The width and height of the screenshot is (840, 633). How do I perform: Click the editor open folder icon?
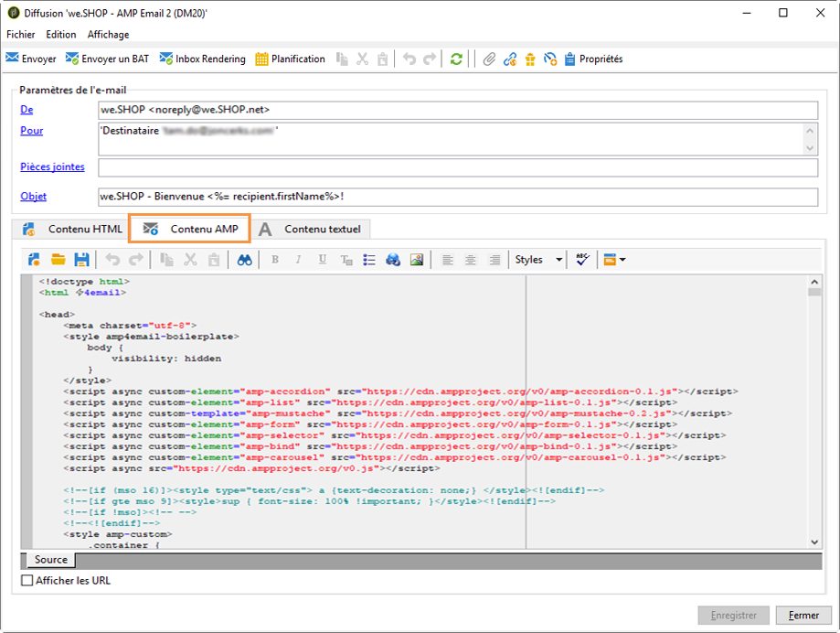(x=58, y=260)
